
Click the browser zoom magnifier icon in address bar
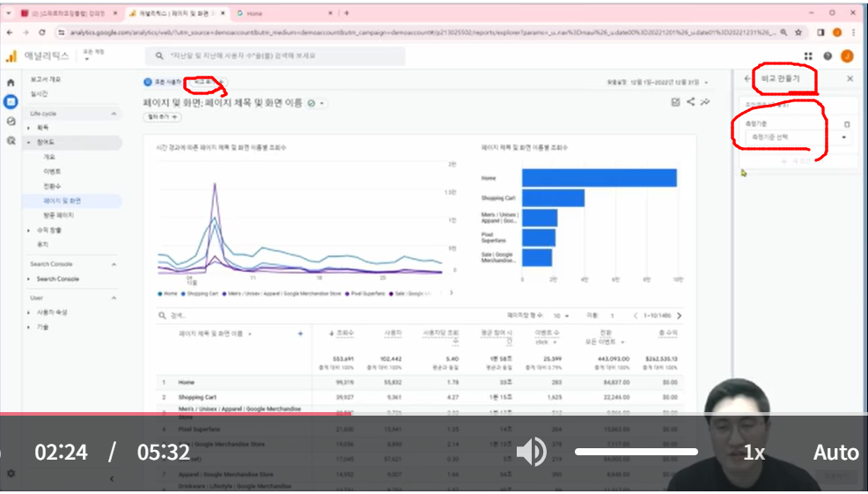pos(783,33)
